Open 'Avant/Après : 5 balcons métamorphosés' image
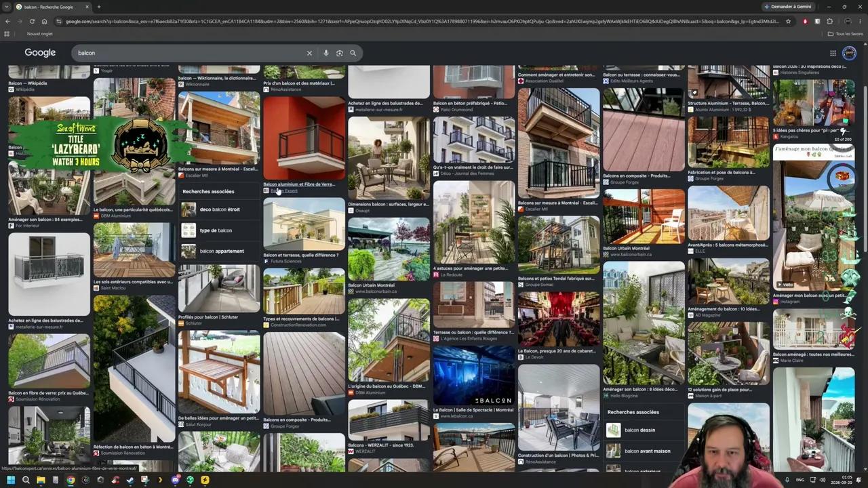Image resolution: width=868 pixels, height=488 pixels. point(728,213)
